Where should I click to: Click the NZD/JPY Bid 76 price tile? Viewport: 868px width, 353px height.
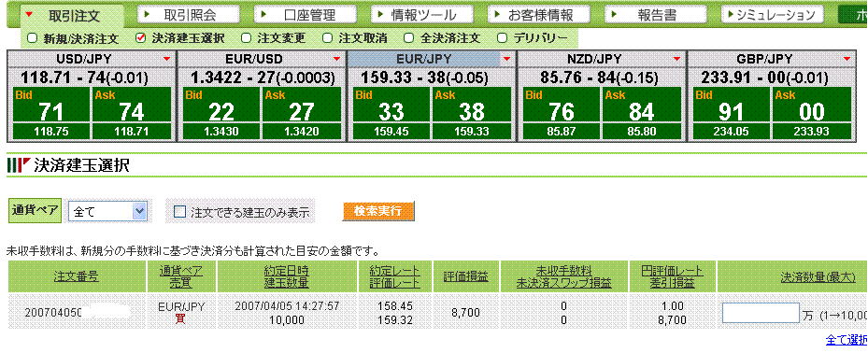(562, 106)
